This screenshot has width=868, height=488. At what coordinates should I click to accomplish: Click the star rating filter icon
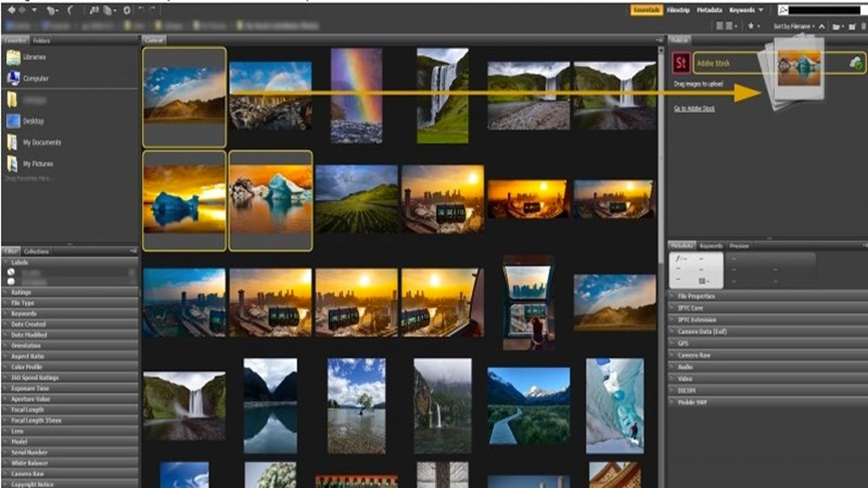750,27
